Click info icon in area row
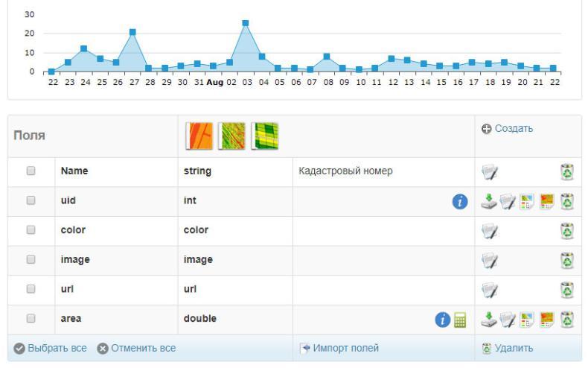The image size is (588, 368). click(443, 320)
